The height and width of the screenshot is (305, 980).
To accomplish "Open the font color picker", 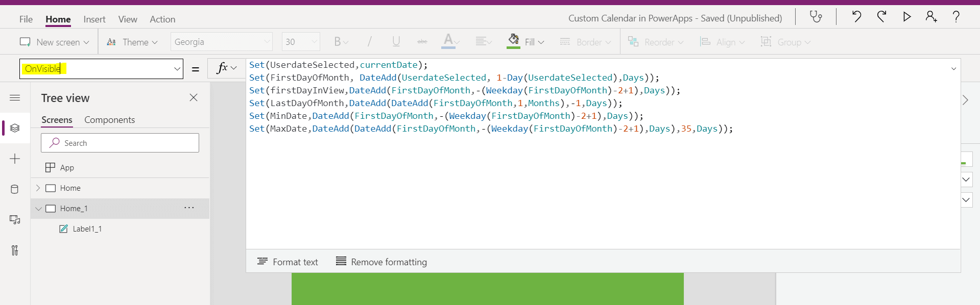I will pos(450,41).
